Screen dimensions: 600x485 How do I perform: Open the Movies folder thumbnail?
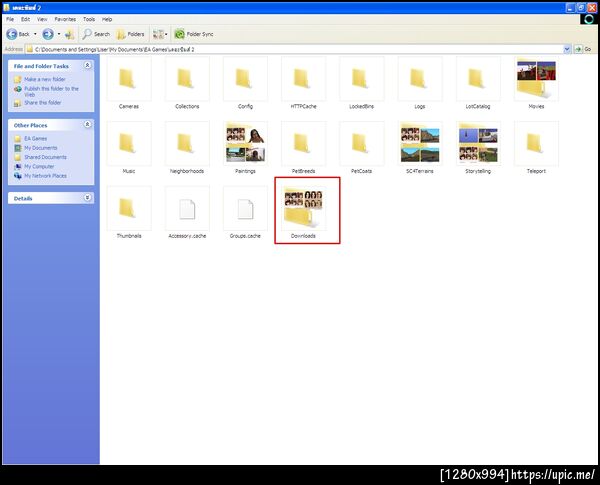pos(536,80)
